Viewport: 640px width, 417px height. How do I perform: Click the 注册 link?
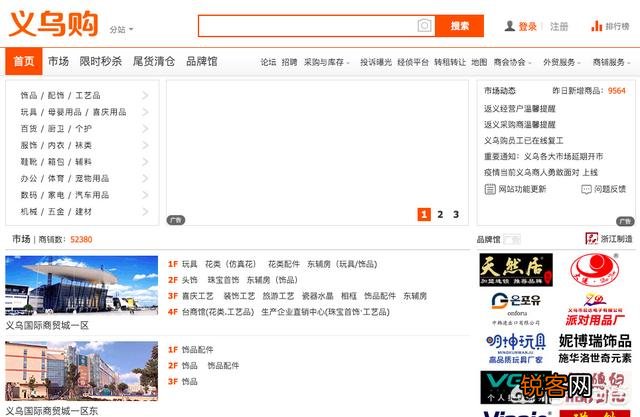click(559, 27)
